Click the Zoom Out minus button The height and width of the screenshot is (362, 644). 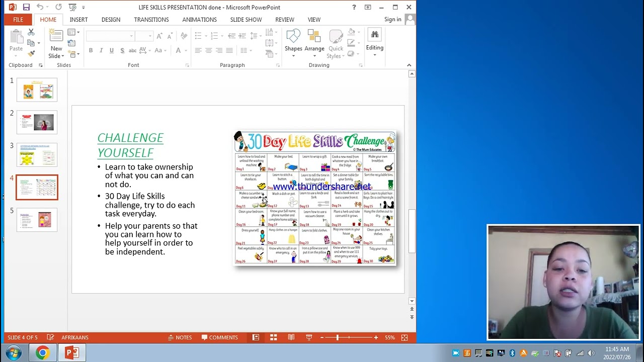[x=322, y=337]
